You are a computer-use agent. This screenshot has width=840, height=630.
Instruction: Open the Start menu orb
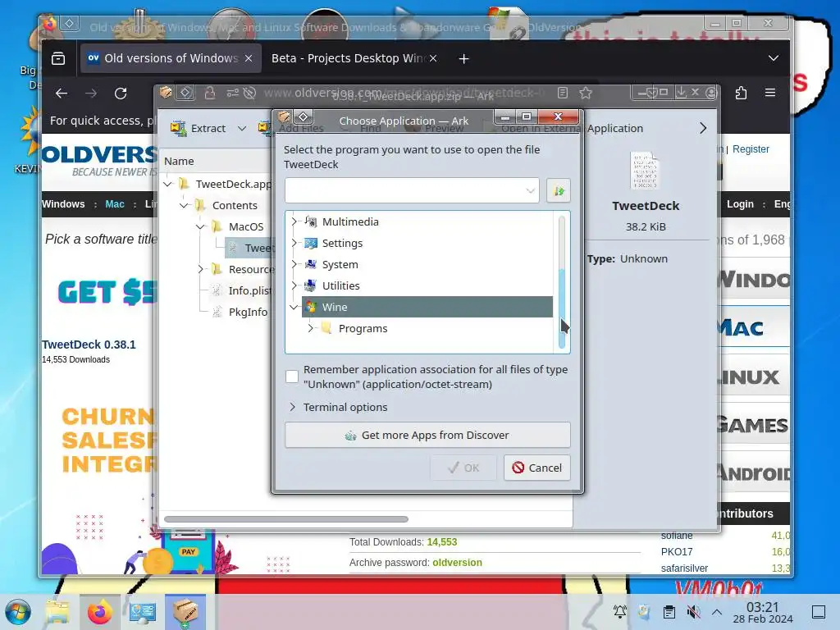pyautogui.click(x=18, y=612)
